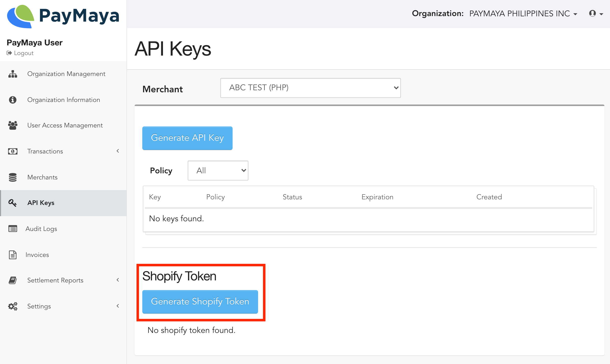The width and height of the screenshot is (610, 364).
Task: Open the Policy filter dropdown
Action: pos(218,171)
